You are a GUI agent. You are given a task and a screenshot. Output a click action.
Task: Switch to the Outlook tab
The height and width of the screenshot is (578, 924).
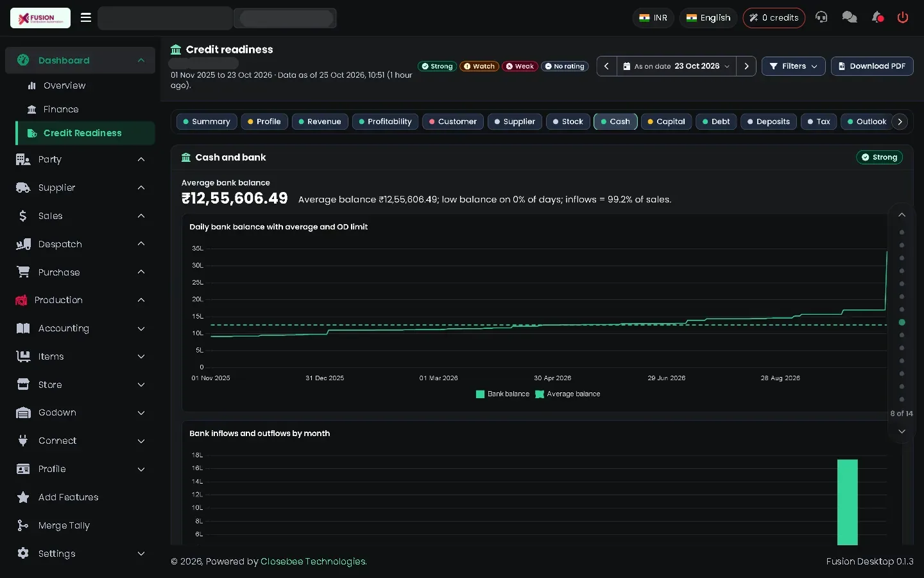[866, 121]
